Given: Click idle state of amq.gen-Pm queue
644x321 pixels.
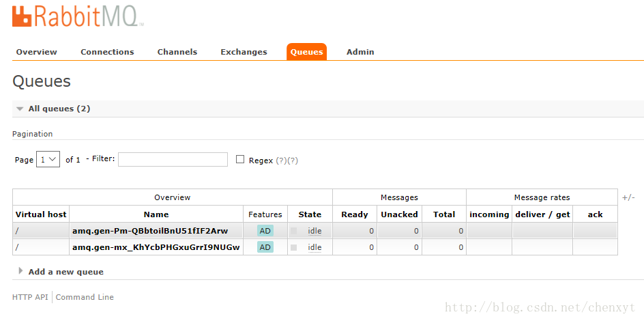Looking at the screenshot, I should (314, 231).
